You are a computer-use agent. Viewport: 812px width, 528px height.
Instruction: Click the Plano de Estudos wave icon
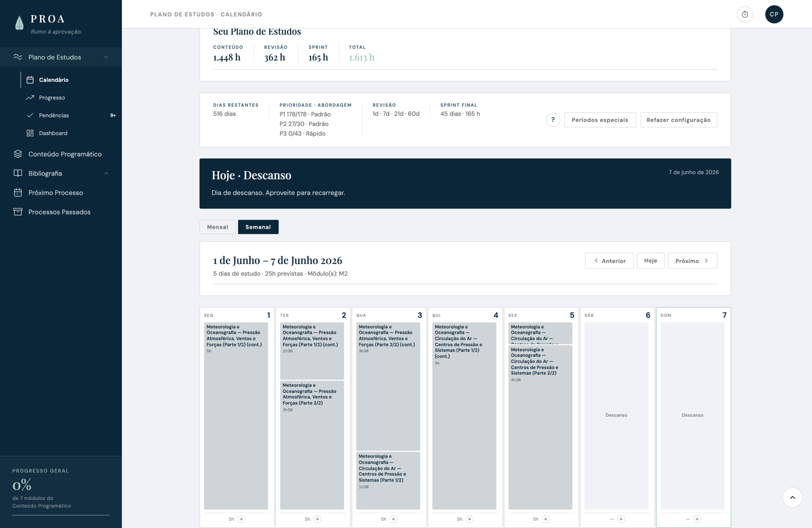(x=18, y=57)
